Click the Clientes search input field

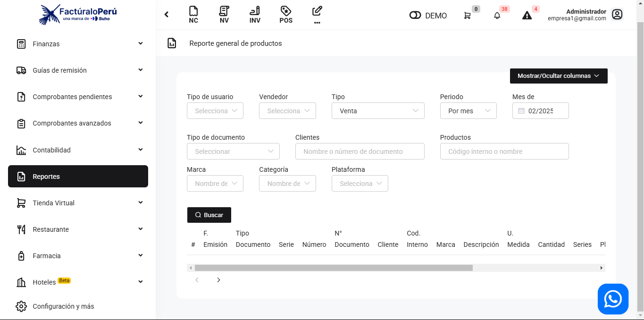(360, 152)
